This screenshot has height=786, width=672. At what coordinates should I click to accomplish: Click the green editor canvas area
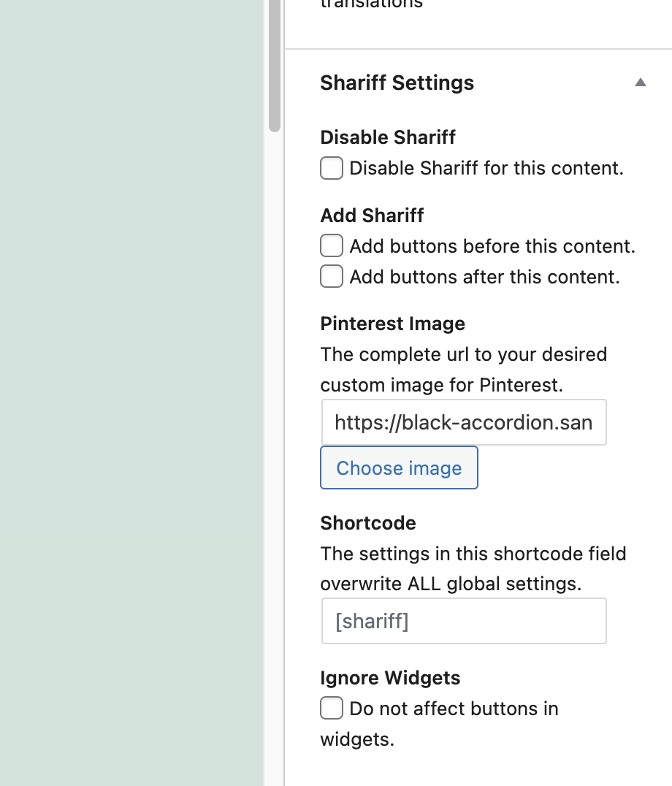131,394
